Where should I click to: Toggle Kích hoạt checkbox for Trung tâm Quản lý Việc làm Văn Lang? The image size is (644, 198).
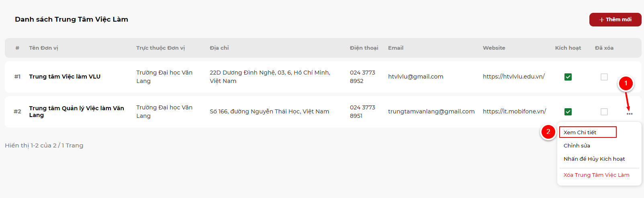pos(568,112)
